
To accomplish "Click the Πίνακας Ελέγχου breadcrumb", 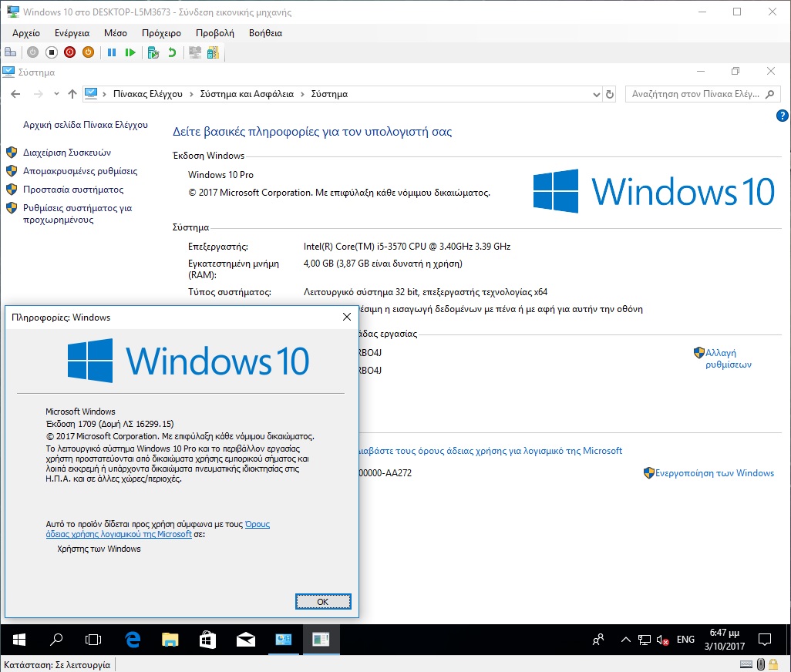I will pos(148,94).
